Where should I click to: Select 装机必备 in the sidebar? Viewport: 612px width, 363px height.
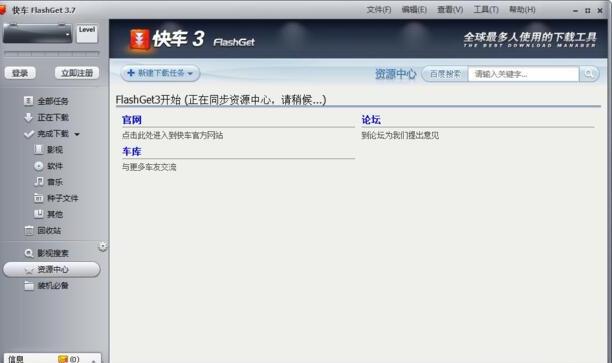53,286
